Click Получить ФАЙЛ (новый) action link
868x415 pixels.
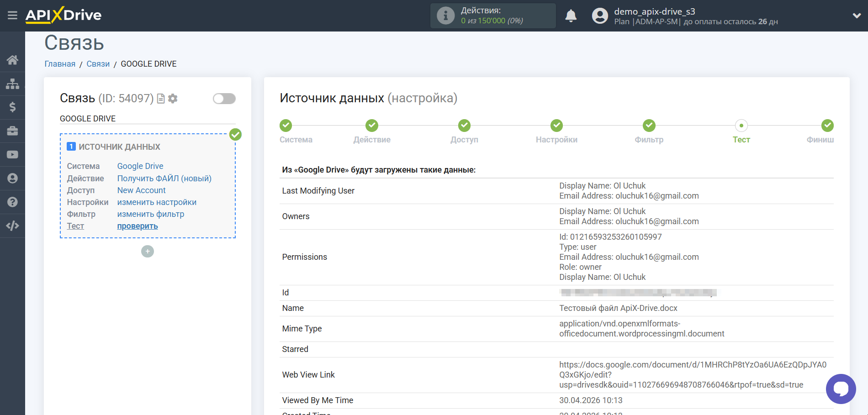click(x=164, y=179)
